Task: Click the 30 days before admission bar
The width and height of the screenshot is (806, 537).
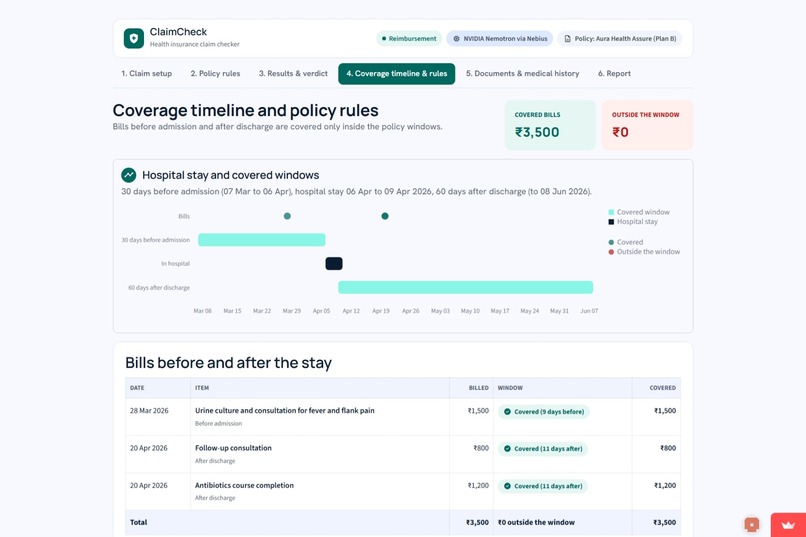Action: click(x=262, y=239)
